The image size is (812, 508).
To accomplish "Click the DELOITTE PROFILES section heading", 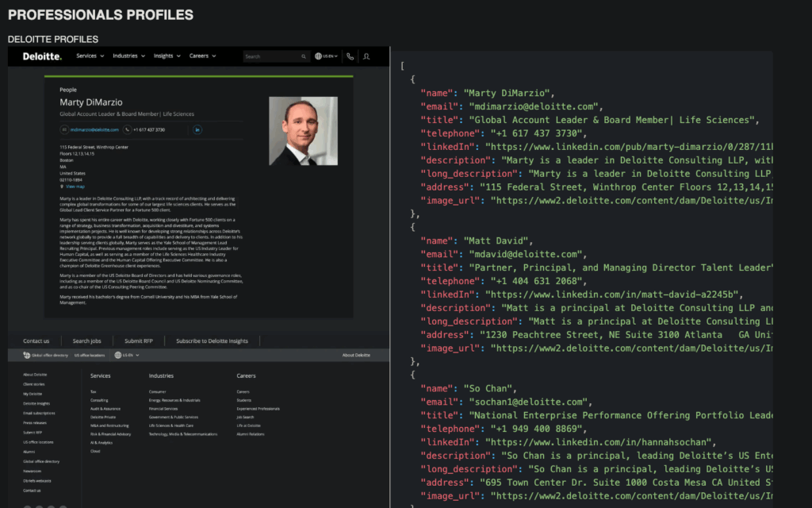I will point(53,40).
